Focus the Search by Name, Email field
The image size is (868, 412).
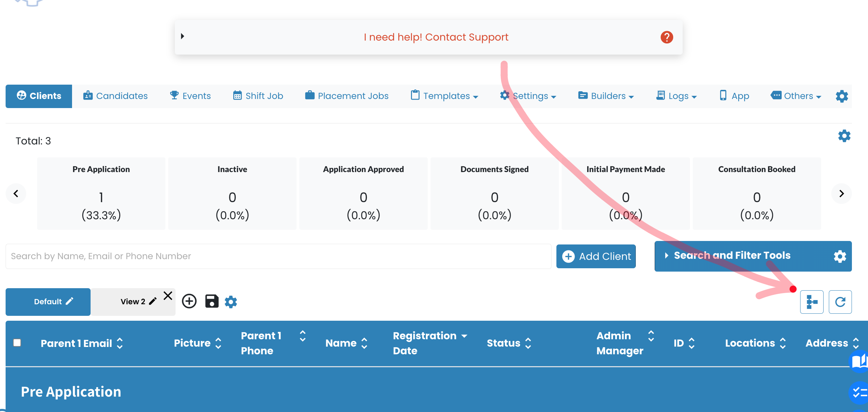click(278, 256)
